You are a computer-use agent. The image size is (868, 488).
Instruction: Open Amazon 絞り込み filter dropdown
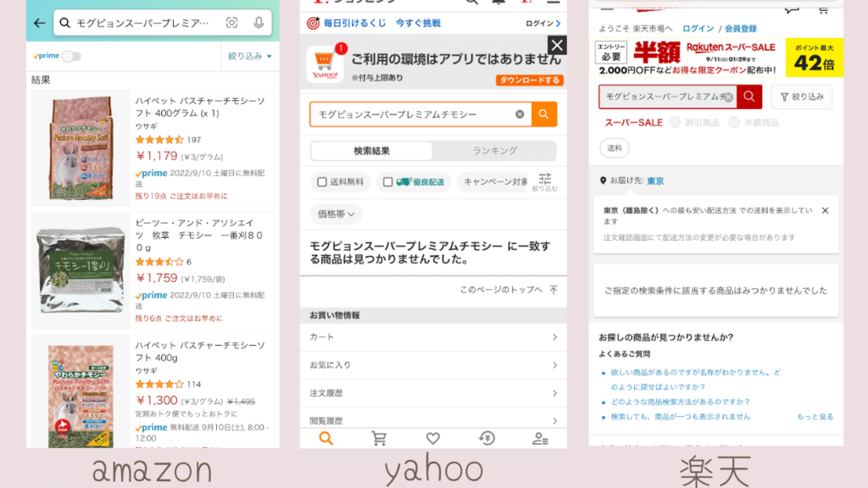pos(250,56)
